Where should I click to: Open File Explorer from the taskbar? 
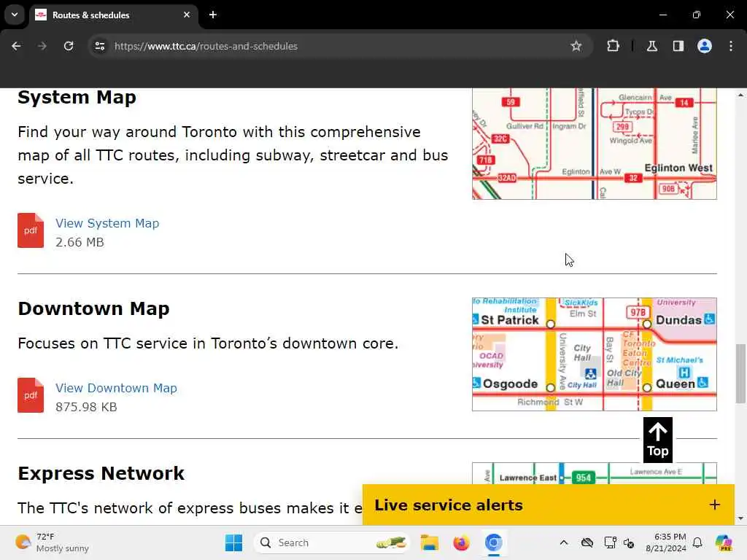[x=429, y=542]
